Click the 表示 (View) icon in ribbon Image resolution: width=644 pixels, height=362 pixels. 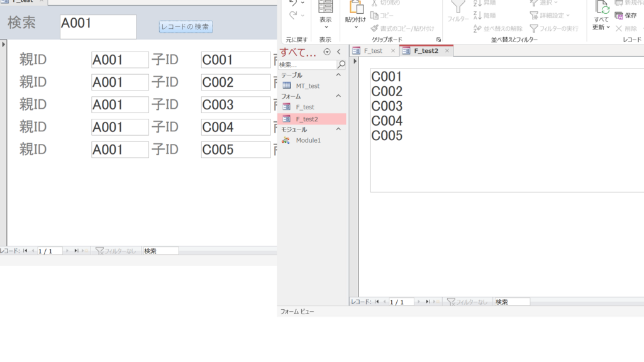tap(325, 8)
